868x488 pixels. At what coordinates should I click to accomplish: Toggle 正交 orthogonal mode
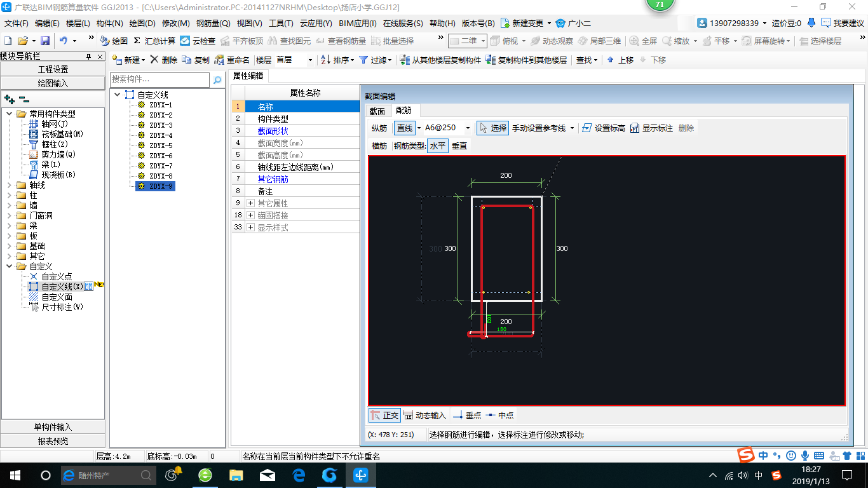tap(385, 416)
